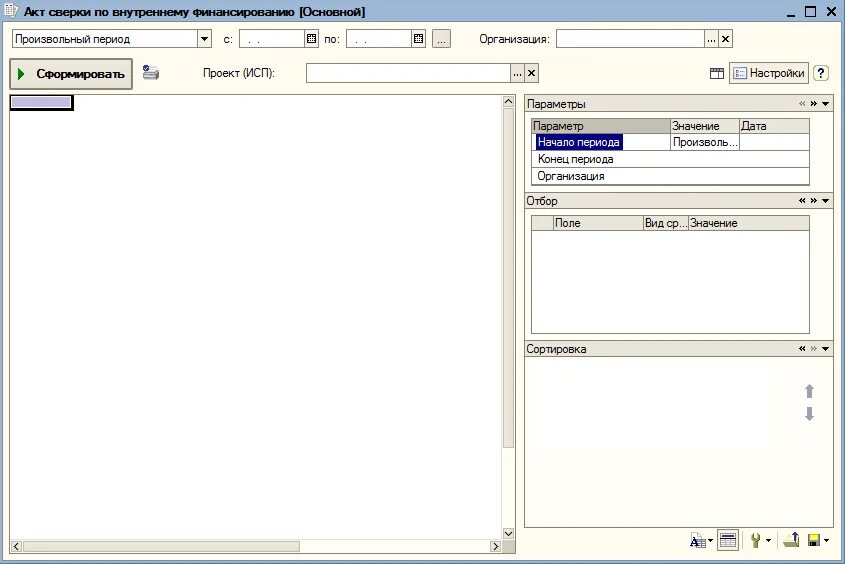Screen dimensions: 845x564
Task: Click into the Организация input field
Action: point(630,39)
